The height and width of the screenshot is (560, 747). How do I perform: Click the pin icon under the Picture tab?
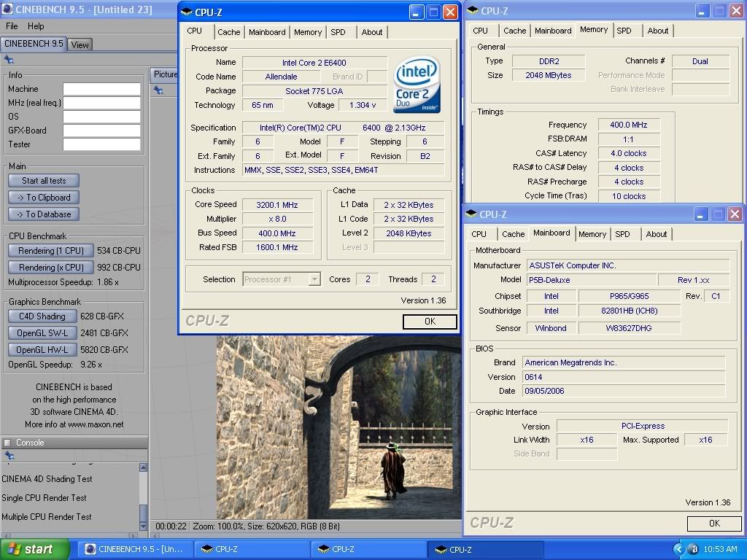pos(158,90)
